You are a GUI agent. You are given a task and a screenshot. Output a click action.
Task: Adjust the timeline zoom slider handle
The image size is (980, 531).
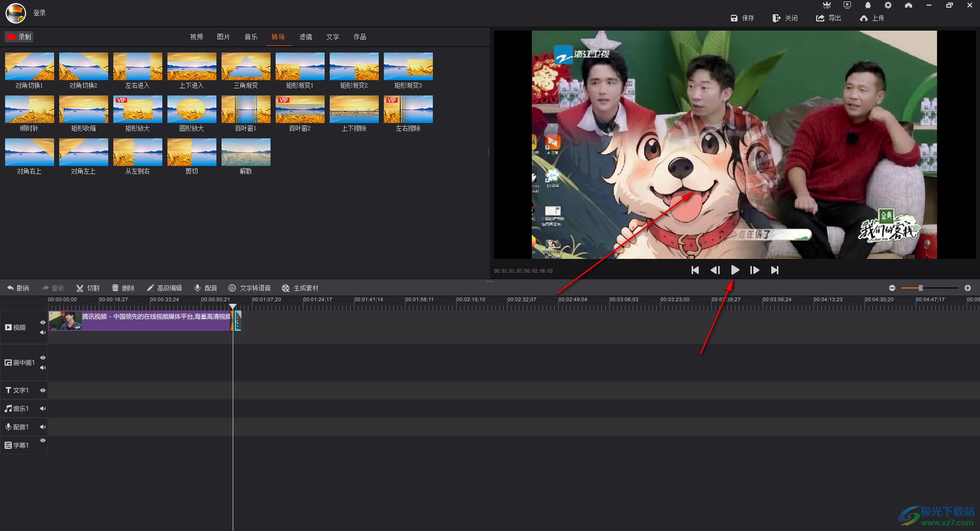[x=921, y=288]
